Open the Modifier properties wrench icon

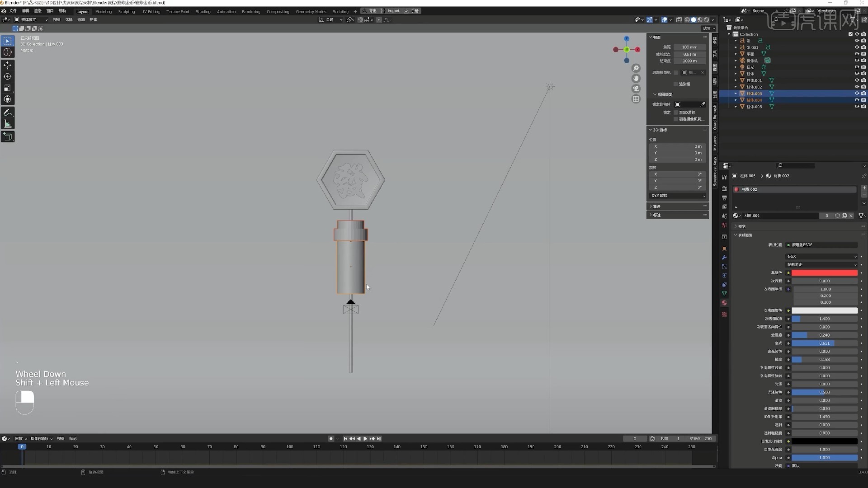pos(724,258)
